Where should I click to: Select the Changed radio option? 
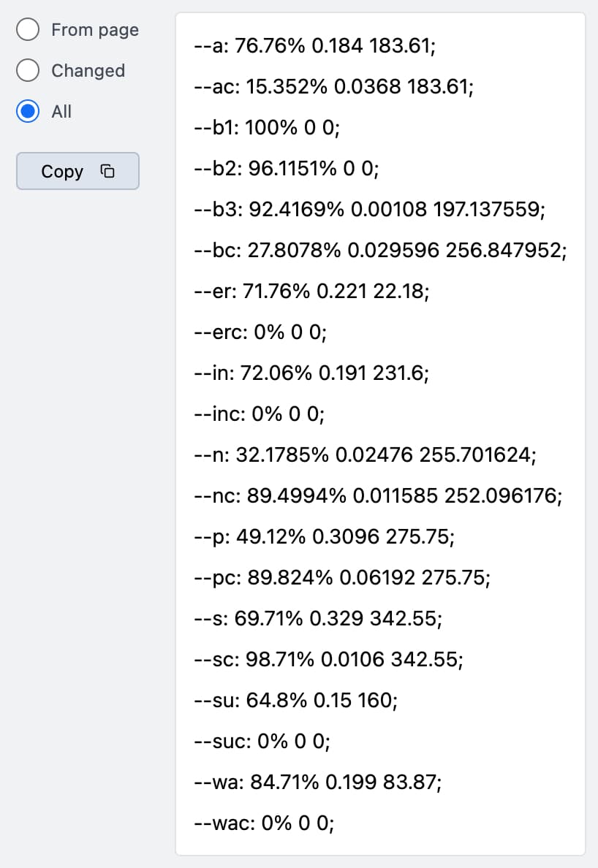click(28, 71)
